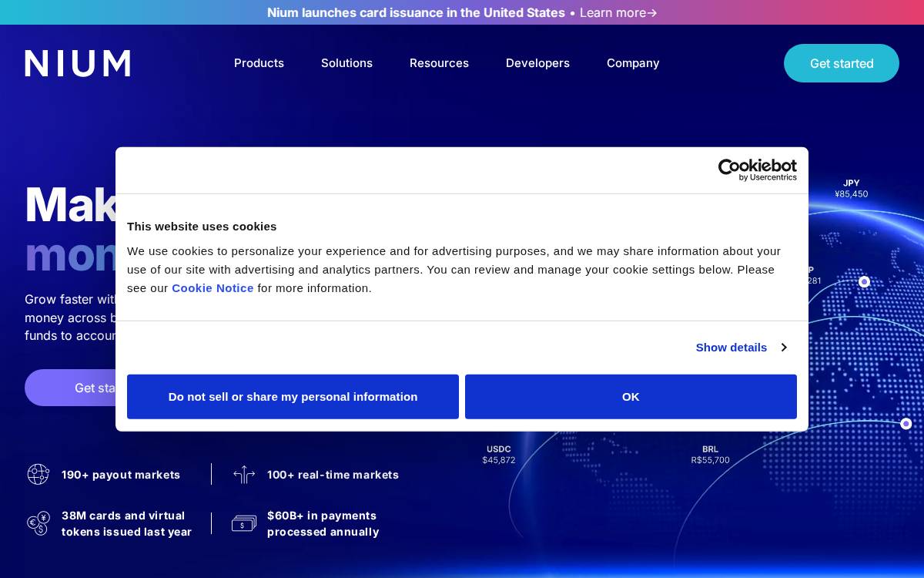Click $60B+ in payments processed annually text
The image size is (924, 578).
click(323, 524)
